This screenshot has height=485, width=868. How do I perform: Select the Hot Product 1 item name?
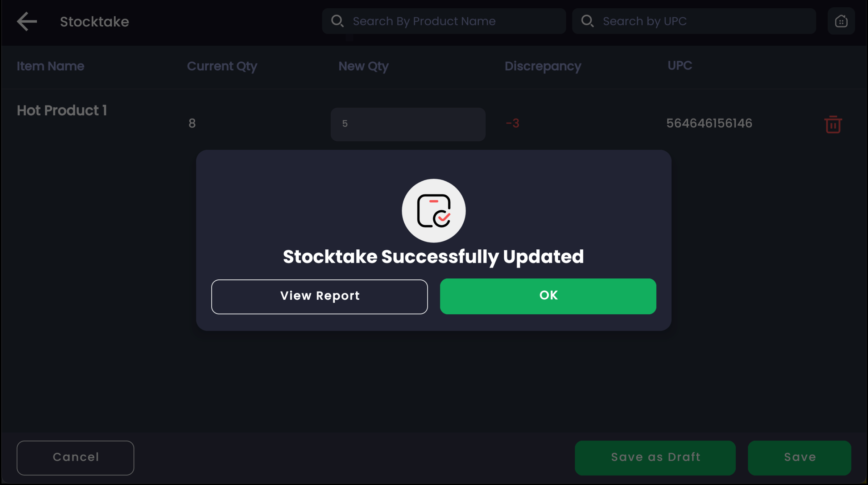(x=62, y=111)
